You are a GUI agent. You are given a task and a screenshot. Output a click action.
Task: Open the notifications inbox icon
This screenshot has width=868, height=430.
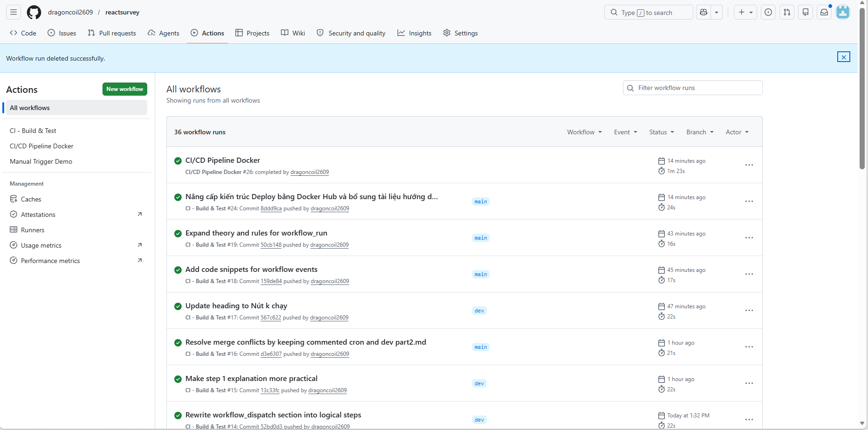click(x=824, y=12)
